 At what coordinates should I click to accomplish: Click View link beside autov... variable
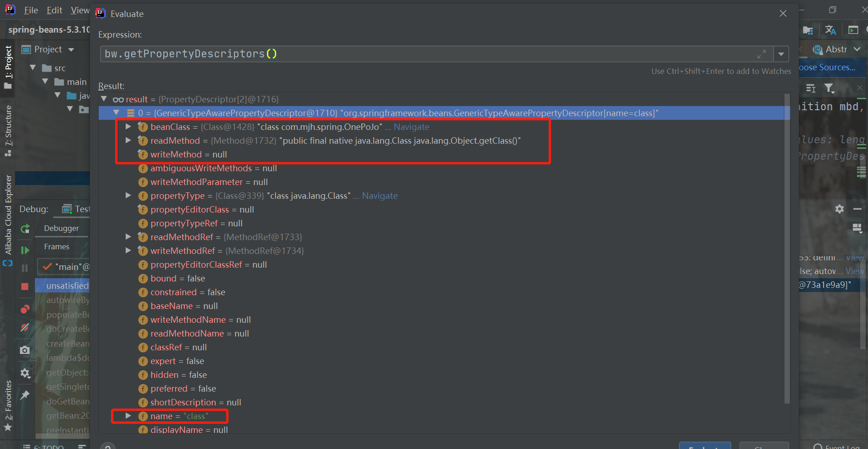(855, 271)
